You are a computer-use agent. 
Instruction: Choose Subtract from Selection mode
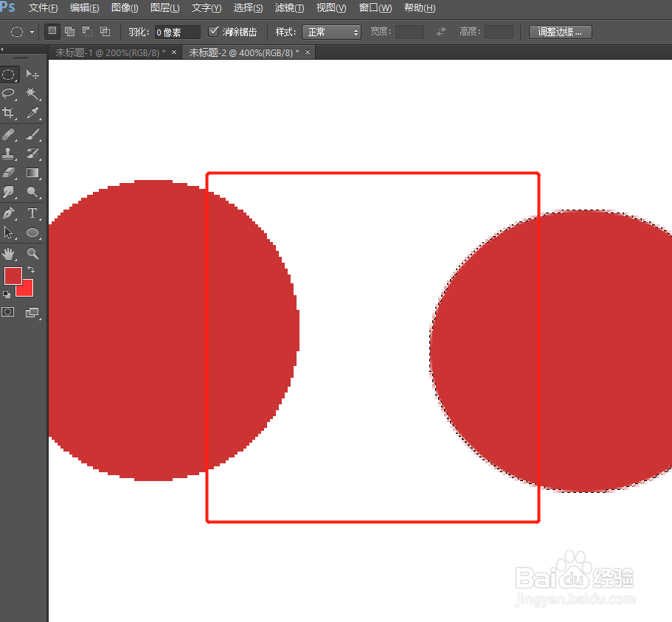click(x=88, y=31)
